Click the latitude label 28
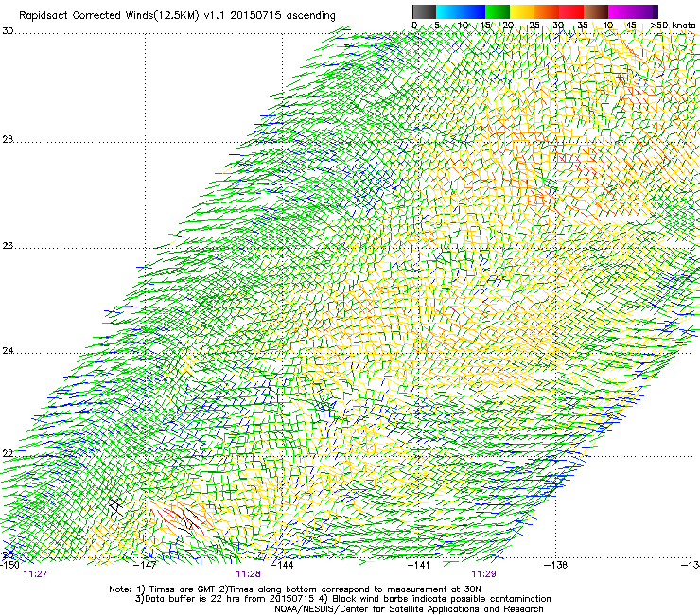The image size is (700, 615). 8,139
